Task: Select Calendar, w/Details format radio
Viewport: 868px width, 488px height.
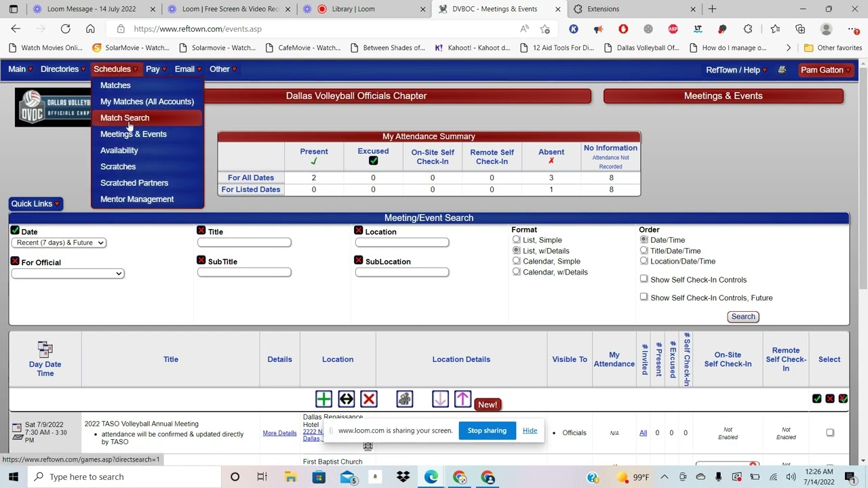Action: 517,272
